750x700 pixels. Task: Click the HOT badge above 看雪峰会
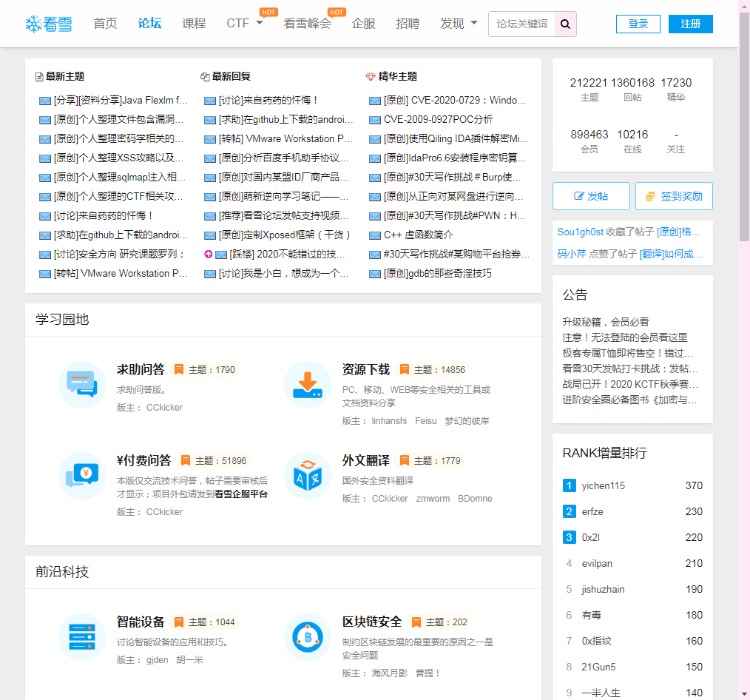coord(337,12)
